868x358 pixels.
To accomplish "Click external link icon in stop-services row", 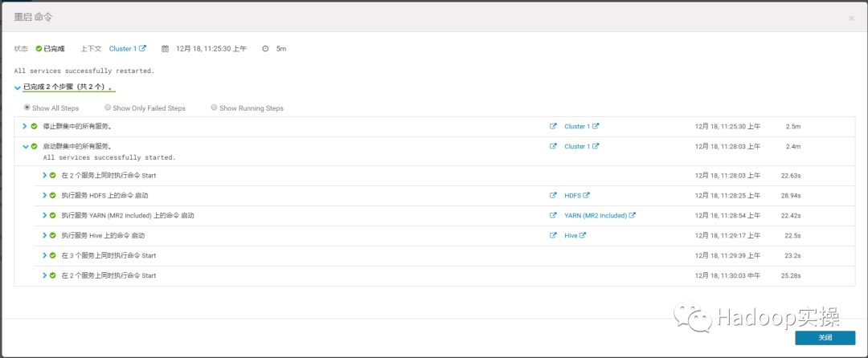I will [x=553, y=126].
